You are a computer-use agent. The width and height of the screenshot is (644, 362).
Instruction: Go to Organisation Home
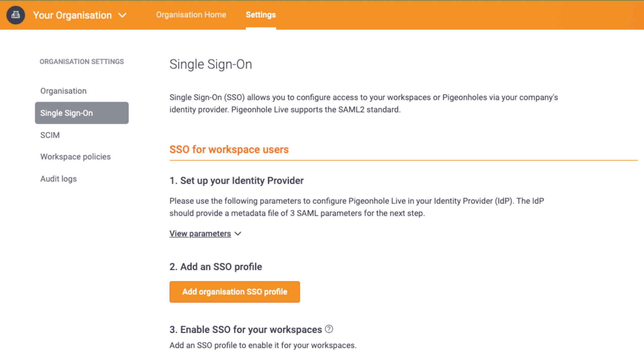point(191,15)
